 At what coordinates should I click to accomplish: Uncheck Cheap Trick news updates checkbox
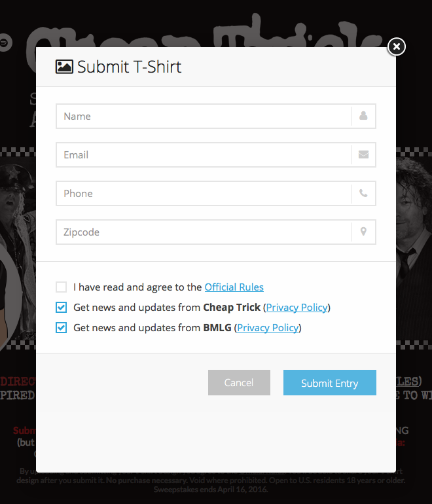coord(61,307)
